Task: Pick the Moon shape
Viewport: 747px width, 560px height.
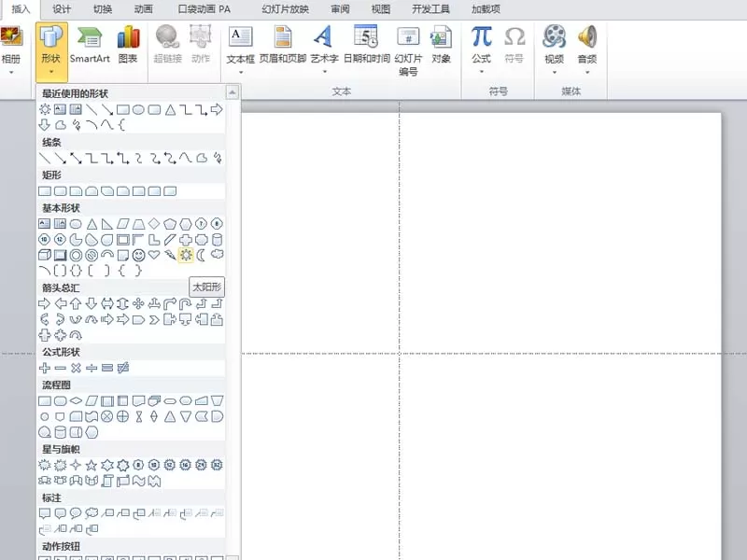Action: 201,255
